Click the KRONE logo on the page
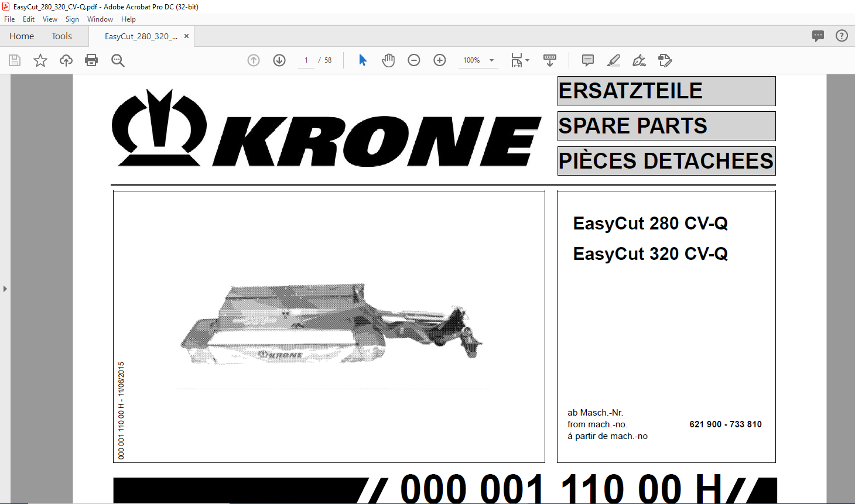 click(x=326, y=128)
